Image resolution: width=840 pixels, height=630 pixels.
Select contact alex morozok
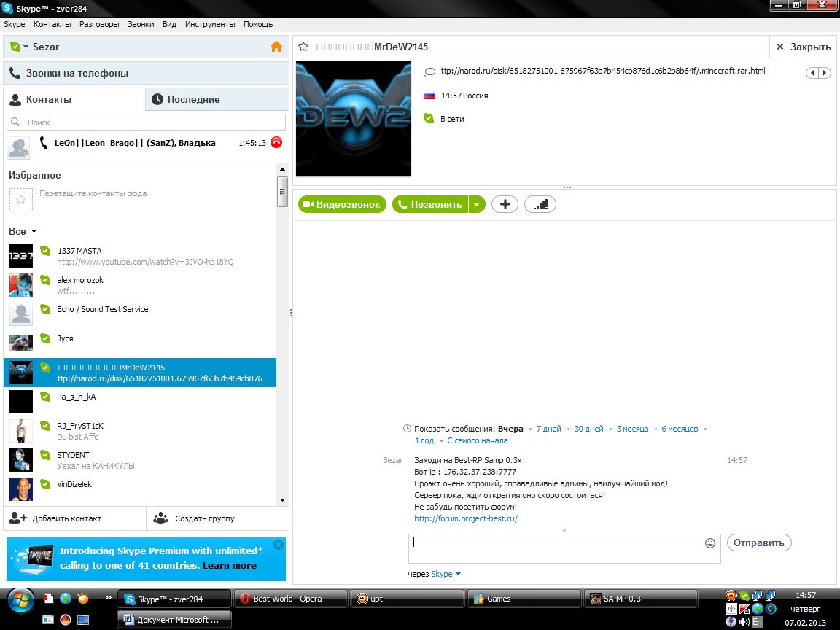click(x=140, y=286)
